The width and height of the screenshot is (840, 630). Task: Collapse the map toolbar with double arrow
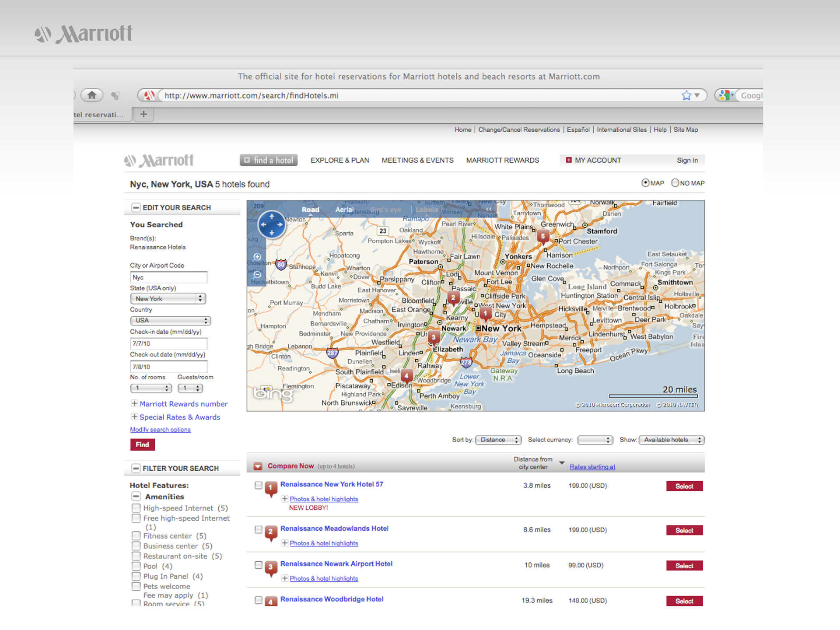[x=489, y=209]
